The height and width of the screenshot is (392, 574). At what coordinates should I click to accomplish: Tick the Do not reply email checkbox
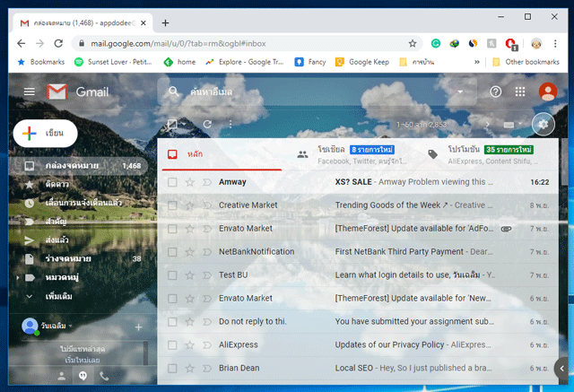[172, 322]
